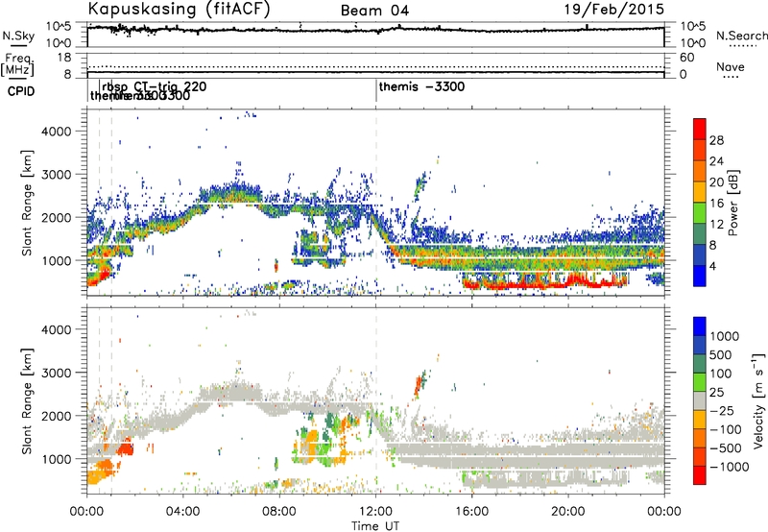The height and width of the screenshot is (532, 768).
Task: Click '04:00' on the time axis
Action: [183, 512]
